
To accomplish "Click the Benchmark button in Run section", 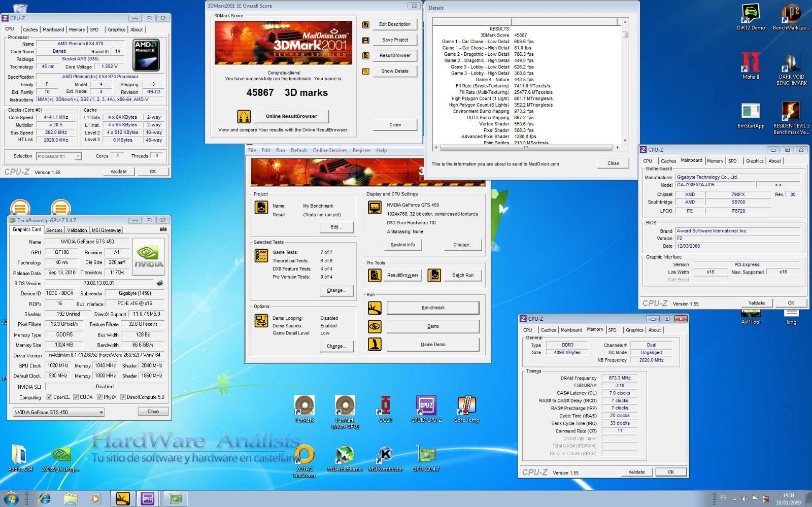I will (x=433, y=308).
